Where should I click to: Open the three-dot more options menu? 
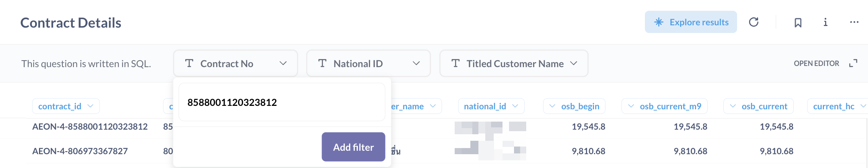[x=854, y=22]
